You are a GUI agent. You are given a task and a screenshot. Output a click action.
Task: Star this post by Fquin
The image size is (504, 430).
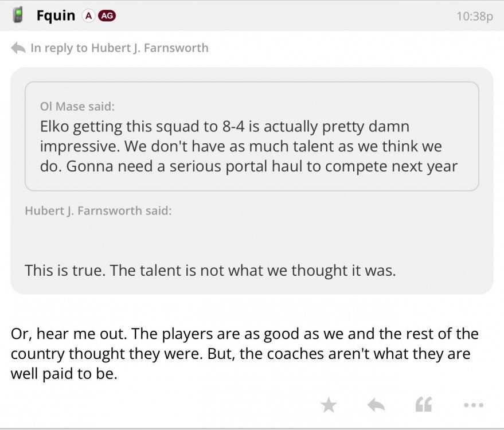pos(329,405)
